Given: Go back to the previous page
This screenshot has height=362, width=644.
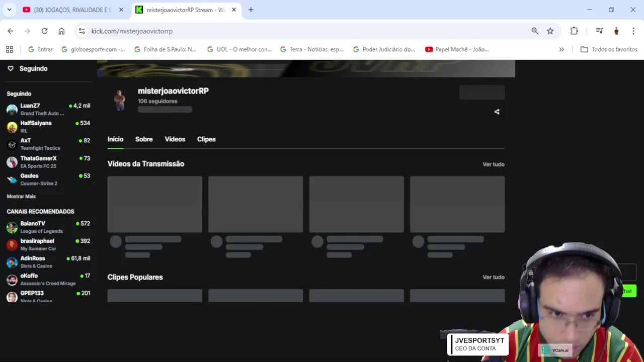Looking at the screenshot, I should pyautogui.click(x=11, y=31).
